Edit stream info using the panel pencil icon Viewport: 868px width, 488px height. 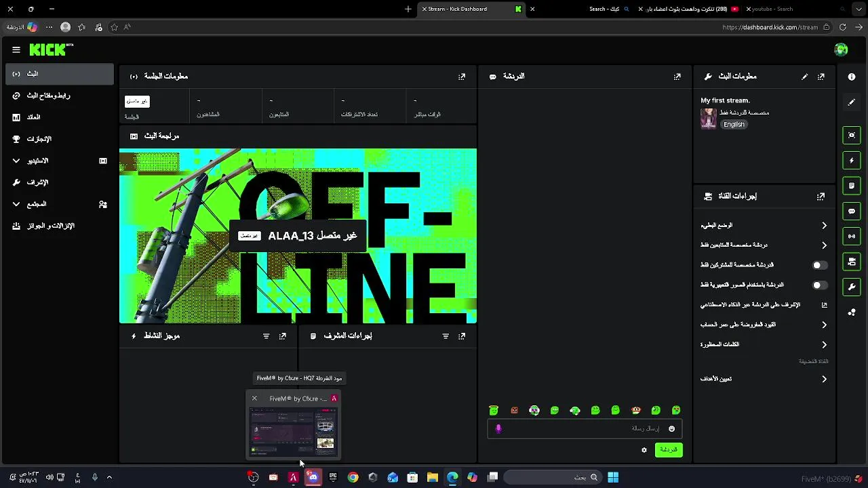click(x=805, y=77)
